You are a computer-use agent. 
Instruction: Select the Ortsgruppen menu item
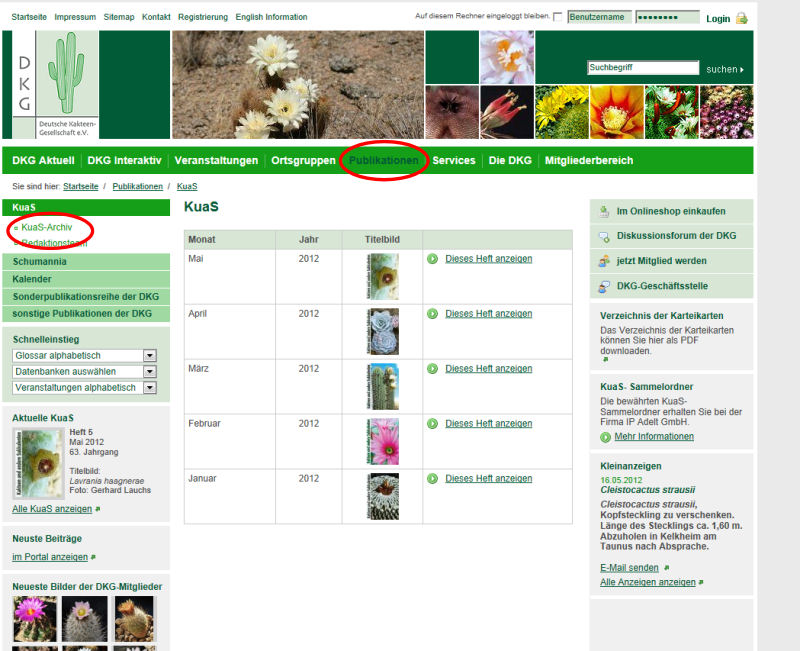[x=303, y=160]
